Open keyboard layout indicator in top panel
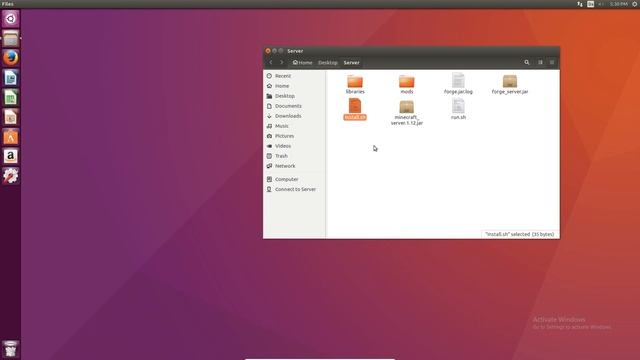Screen dimensions: 640x360 point(591,4)
